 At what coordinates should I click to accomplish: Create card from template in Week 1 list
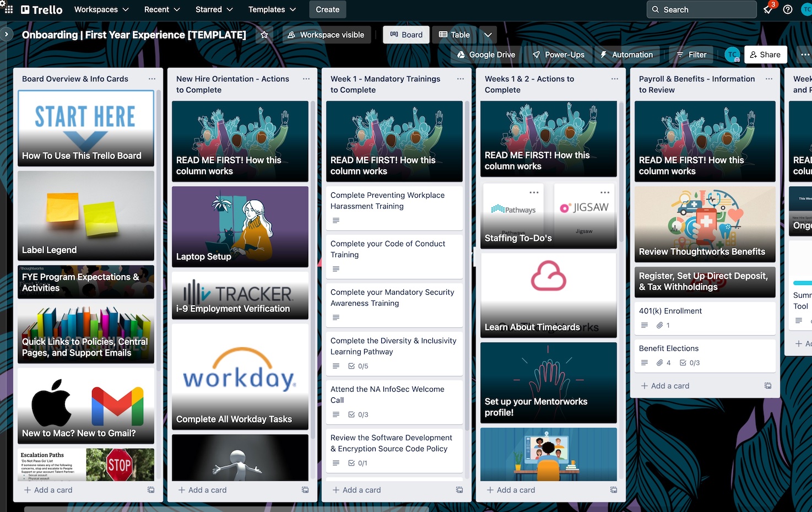click(x=459, y=490)
